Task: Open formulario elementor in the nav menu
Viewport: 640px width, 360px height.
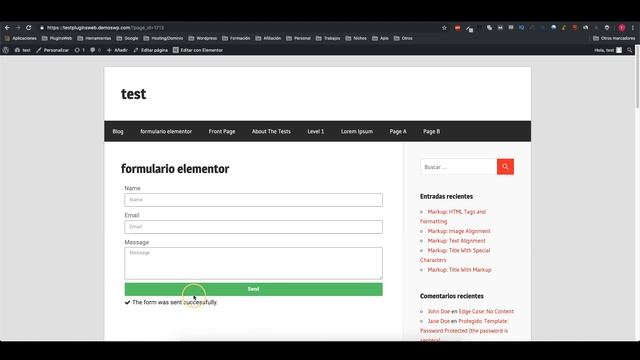Action: point(166,131)
